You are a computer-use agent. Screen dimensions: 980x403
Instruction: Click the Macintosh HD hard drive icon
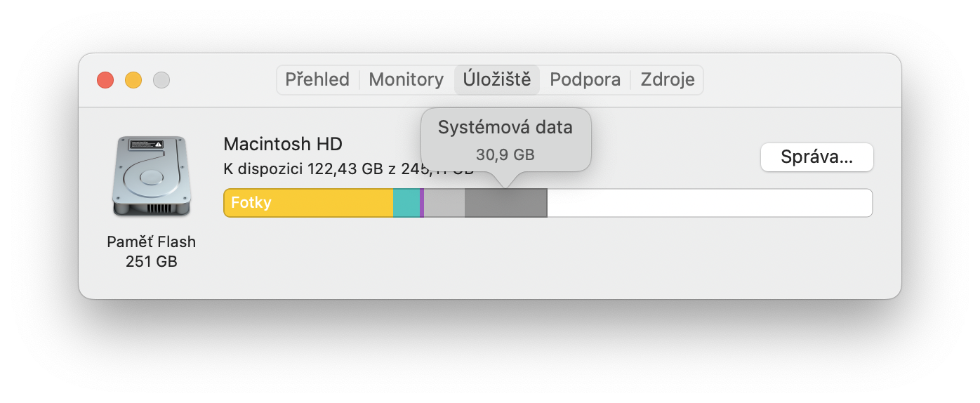[x=150, y=177]
